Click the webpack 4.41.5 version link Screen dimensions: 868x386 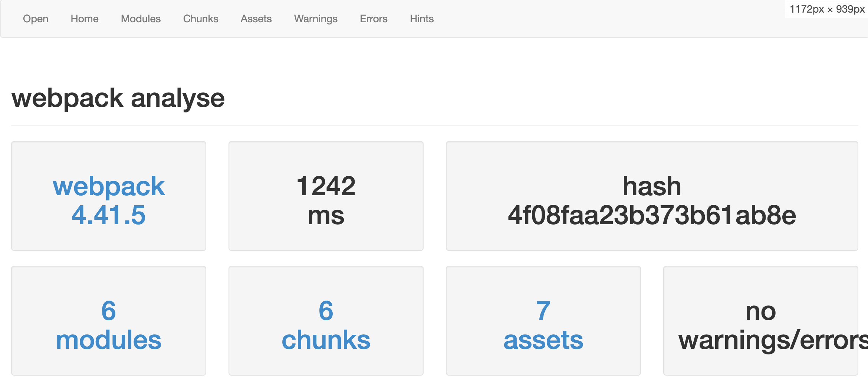point(109,200)
